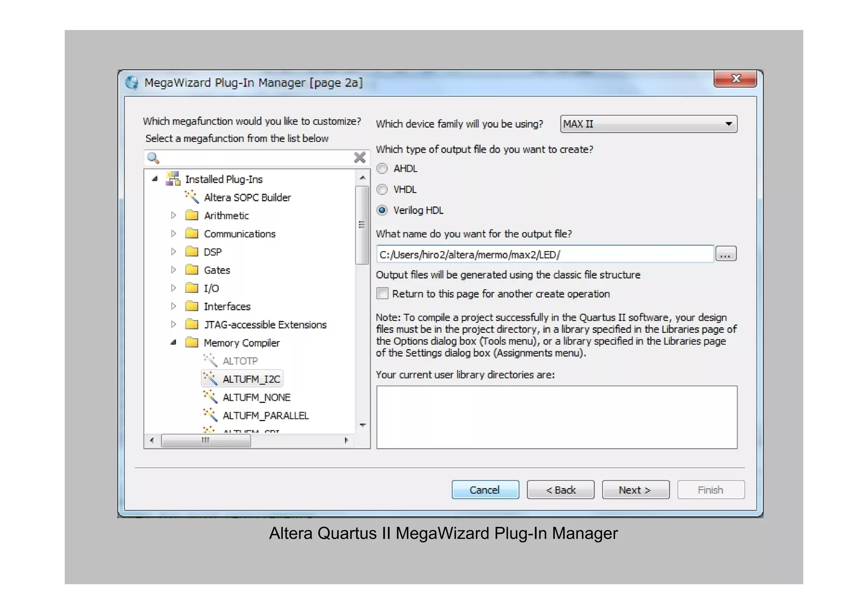Image resolution: width=868 pixels, height=614 pixels.
Task: Click the horizontal scroll right arrow
Action: pyautogui.click(x=346, y=441)
